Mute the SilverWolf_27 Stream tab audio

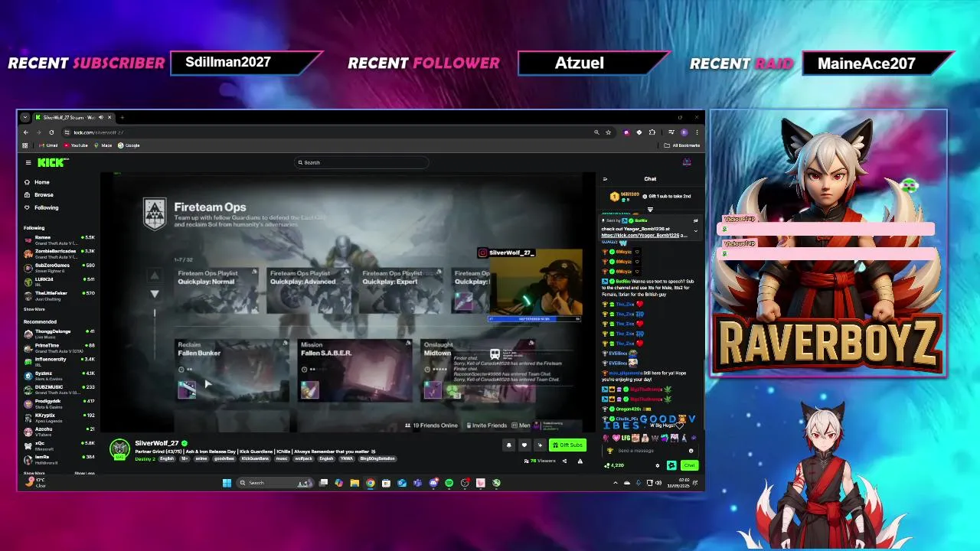(x=101, y=117)
